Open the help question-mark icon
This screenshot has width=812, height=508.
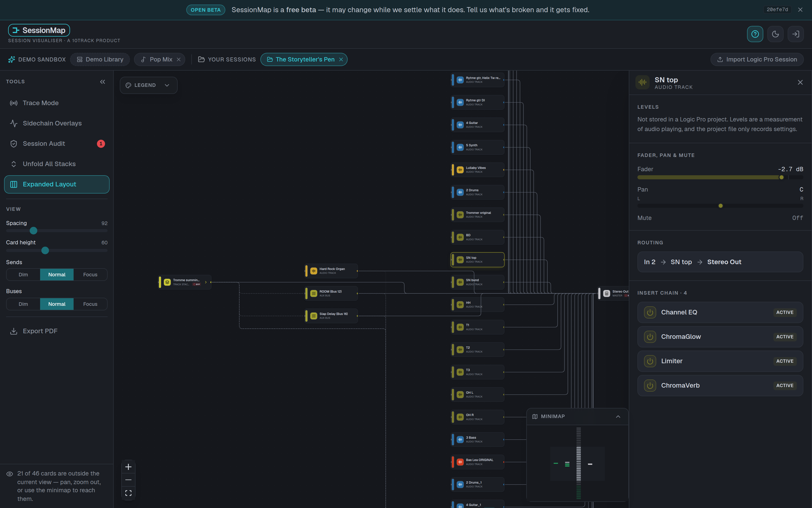click(755, 34)
